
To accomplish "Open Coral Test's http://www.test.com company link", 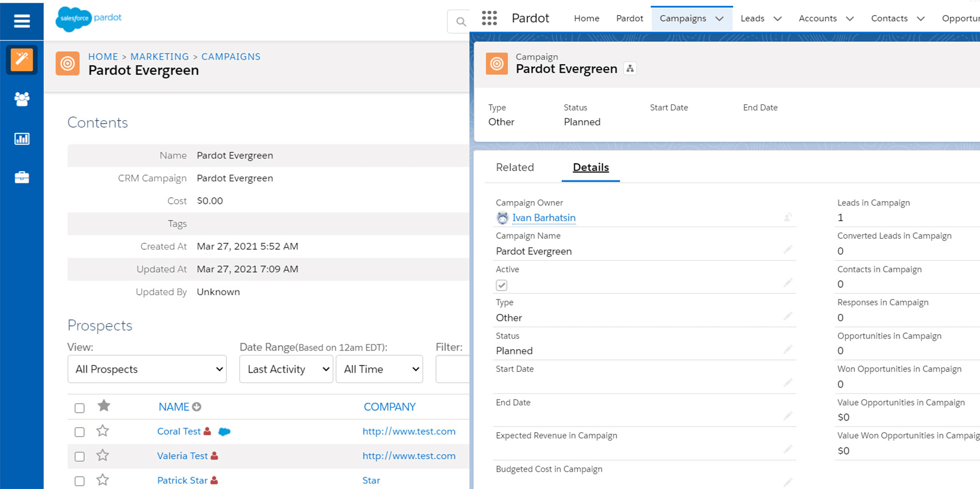I will 409,431.
